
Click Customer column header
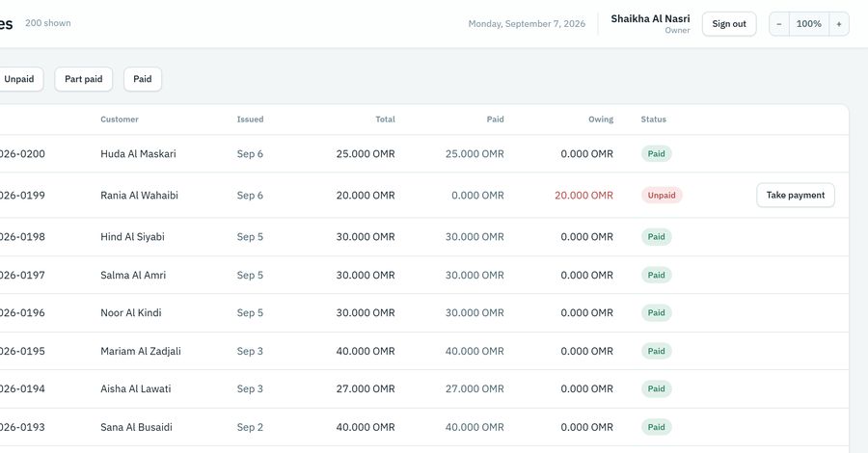tap(120, 120)
